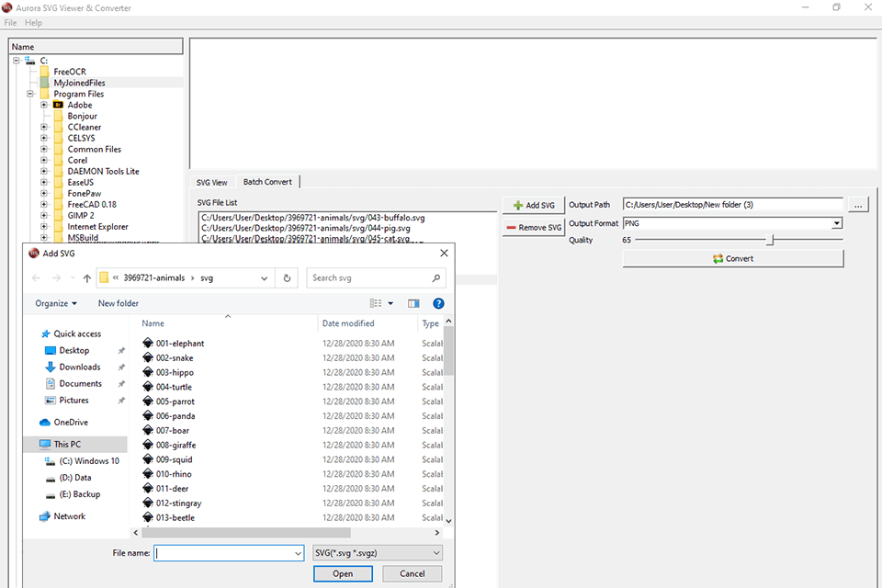Click the Remove SVG button
Screen dimensions: 882x588
(x=533, y=227)
